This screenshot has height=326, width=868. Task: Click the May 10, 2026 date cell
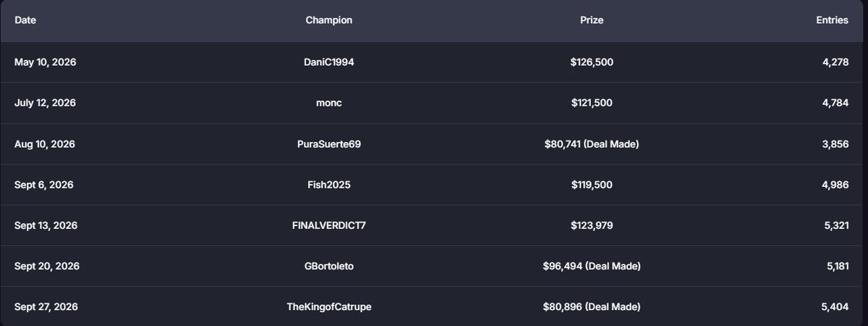(45, 62)
